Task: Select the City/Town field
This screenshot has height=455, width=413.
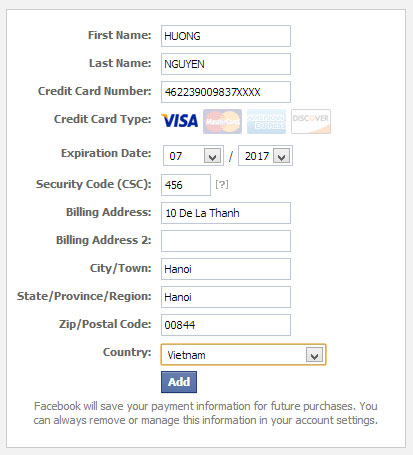Action: point(226,269)
